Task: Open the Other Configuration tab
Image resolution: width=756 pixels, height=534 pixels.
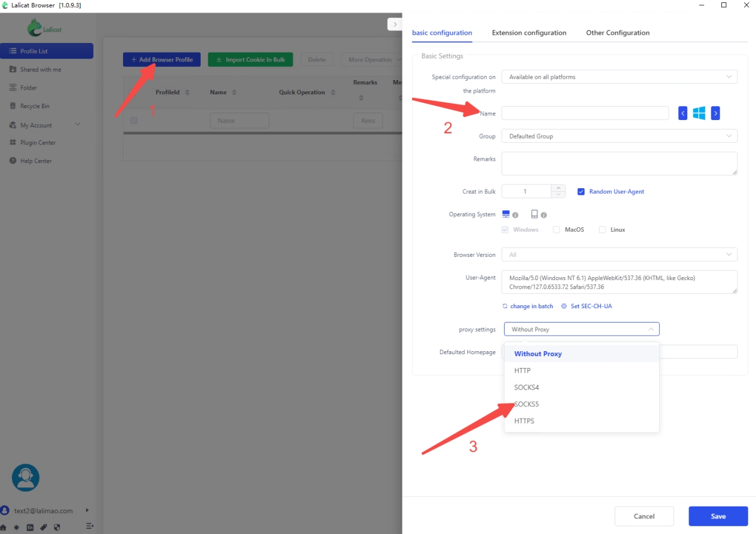Action: point(617,33)
